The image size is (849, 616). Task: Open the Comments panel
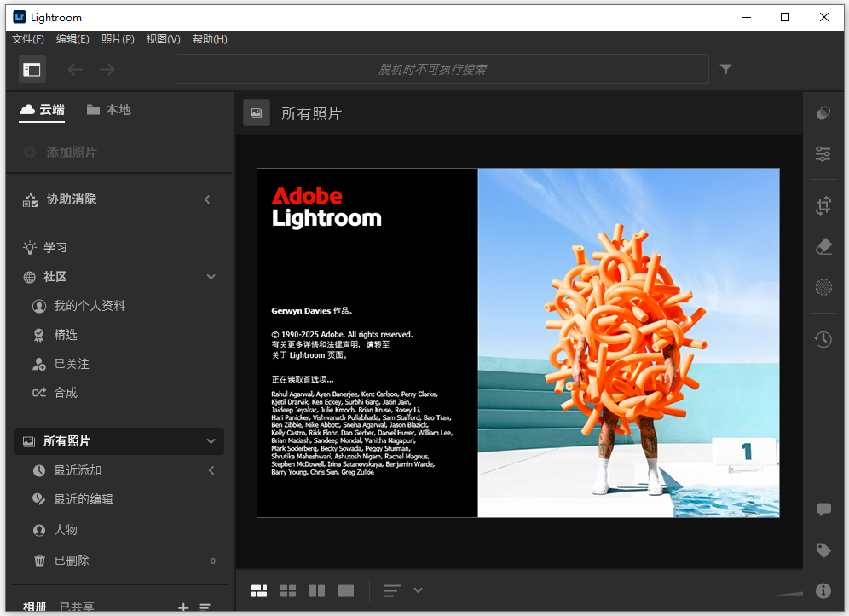[x=822, y=509]
